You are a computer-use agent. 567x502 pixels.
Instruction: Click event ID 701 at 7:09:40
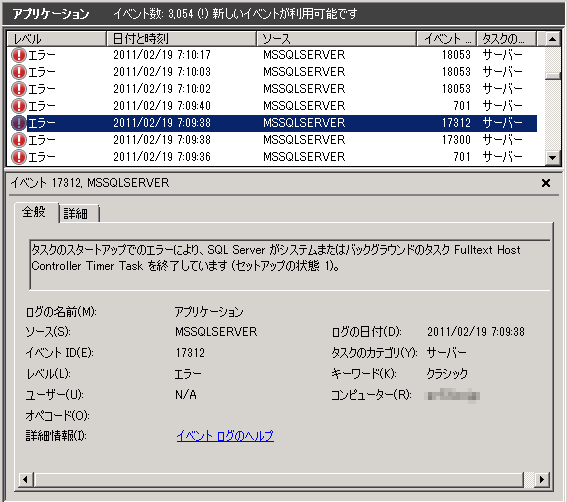(462, 106)
